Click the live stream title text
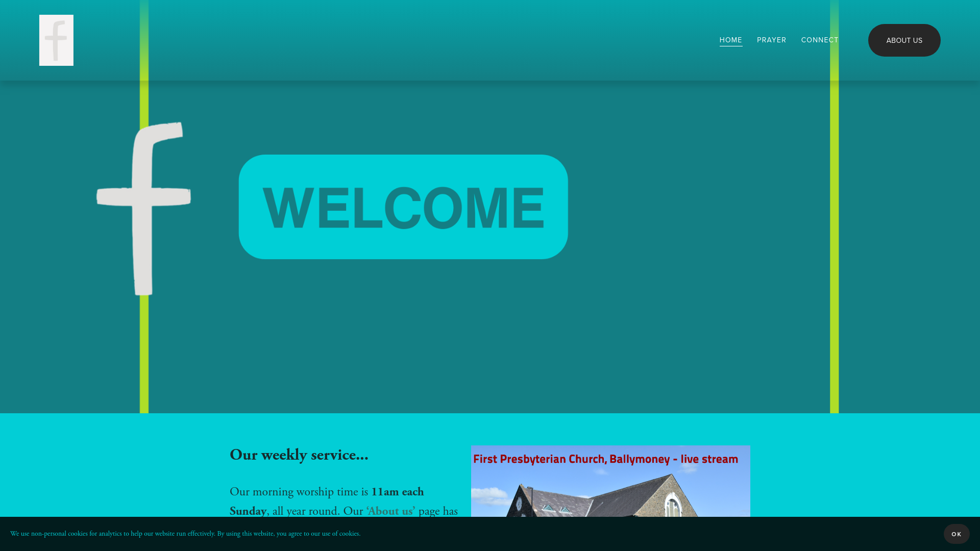 (605, 458)
